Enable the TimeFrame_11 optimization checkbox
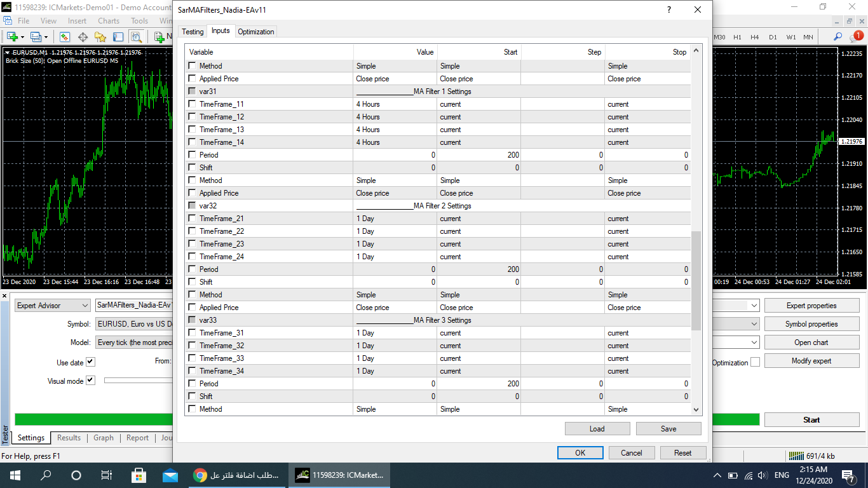 (193, 104)
